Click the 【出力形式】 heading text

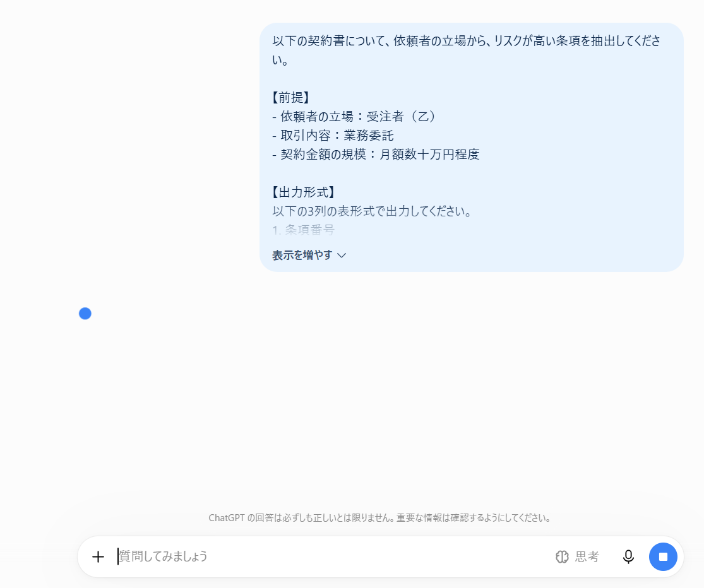(304, 192)
